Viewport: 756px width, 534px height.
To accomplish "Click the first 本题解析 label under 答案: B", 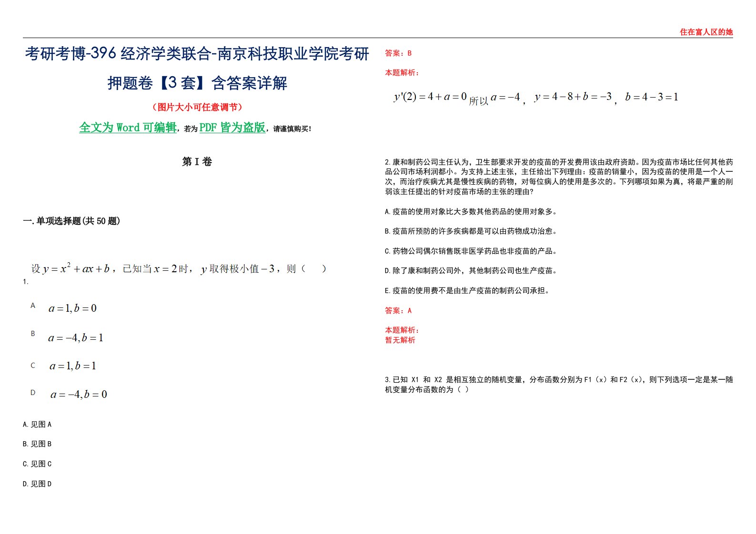I will click(x=402, y=73).
